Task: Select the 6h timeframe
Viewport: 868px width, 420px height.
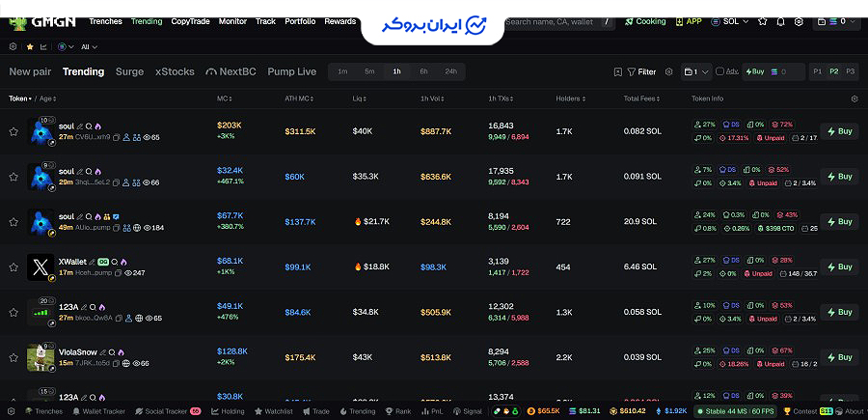Action: click(423, 71)
